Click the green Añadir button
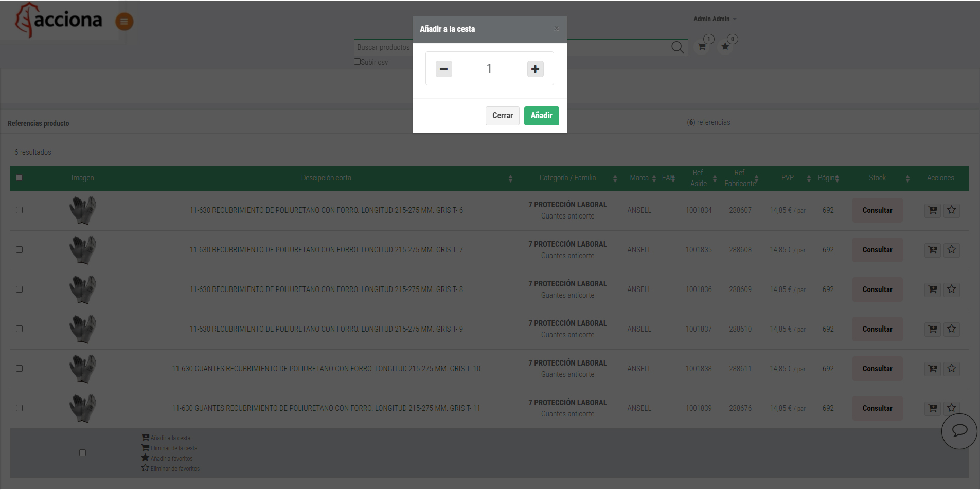The width and height of the screenshot is (980, 490). tap(541, 116)
